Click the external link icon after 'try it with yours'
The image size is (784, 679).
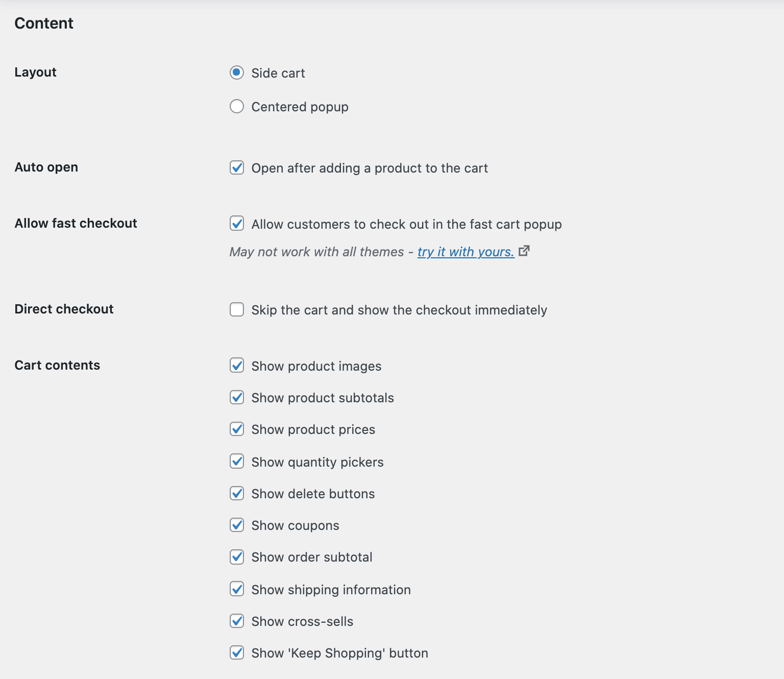coord(525,251)
